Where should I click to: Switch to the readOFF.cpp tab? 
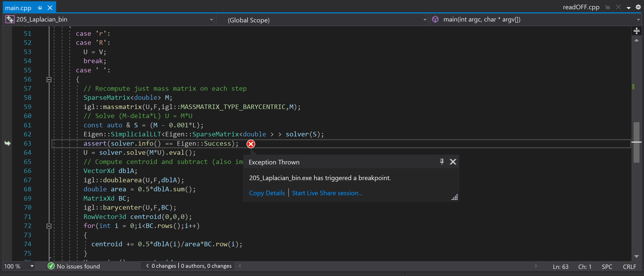(x=581, y=7)
